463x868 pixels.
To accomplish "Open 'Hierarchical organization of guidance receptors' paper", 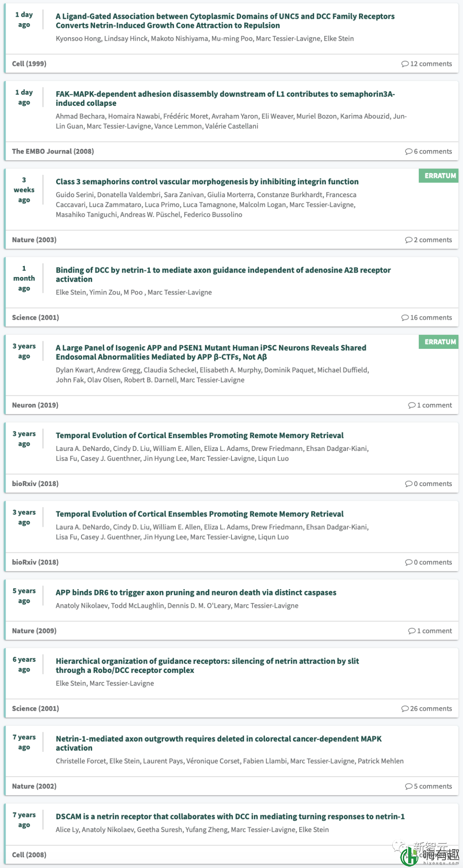I will click(207, 666).
